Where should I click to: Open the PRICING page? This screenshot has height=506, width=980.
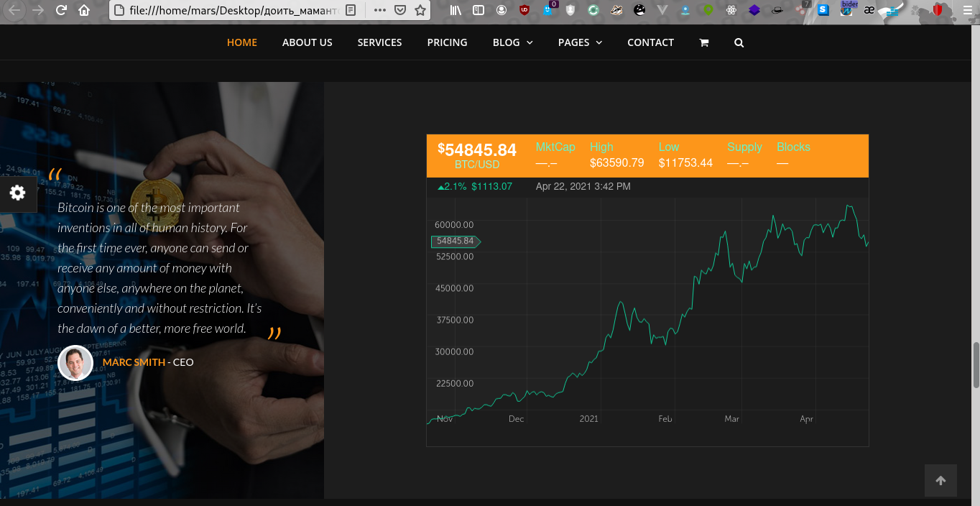448,42
